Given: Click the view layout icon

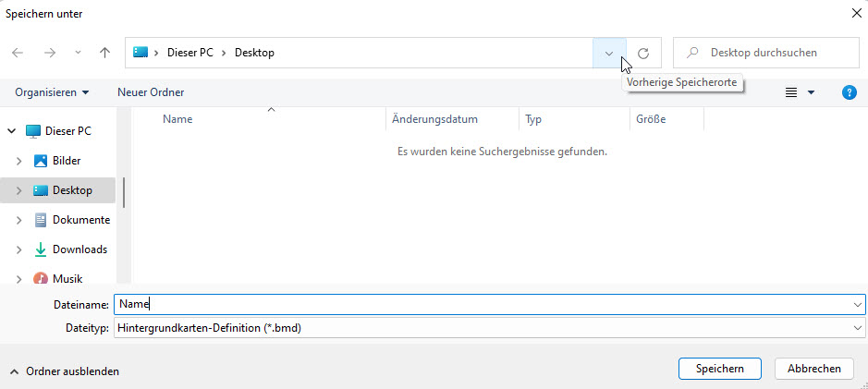Looking at the screenshot, I should [x=791, y=92].
